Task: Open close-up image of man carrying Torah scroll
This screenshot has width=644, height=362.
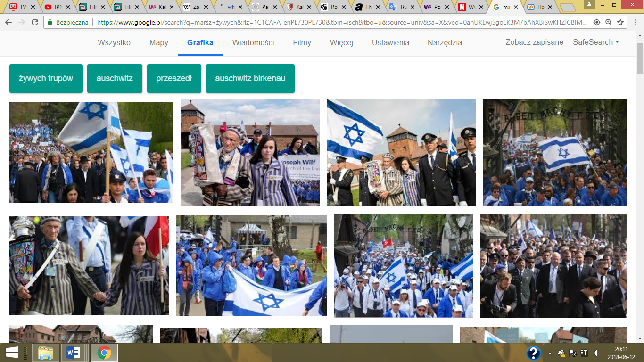Action: point(89,265)
